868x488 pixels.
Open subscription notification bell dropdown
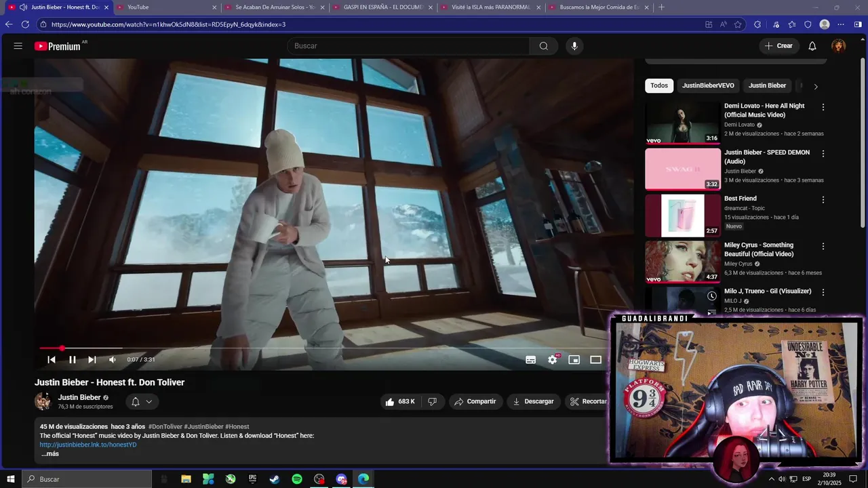pos(142,402)
